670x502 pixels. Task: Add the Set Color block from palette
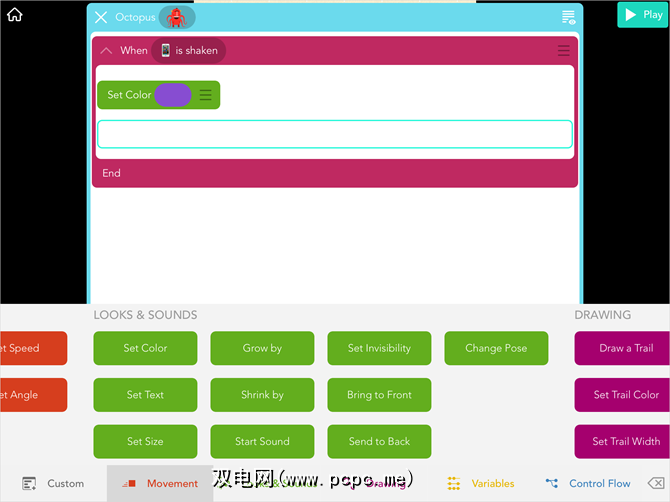[x=145, y=348]
